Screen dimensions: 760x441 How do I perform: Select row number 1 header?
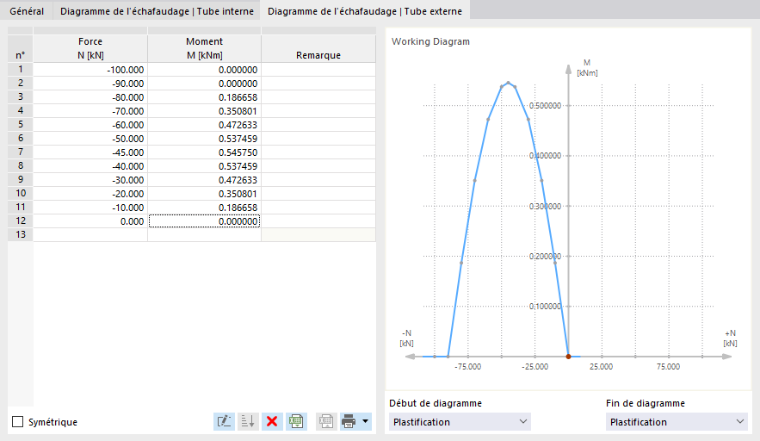[x=20, y=69]
